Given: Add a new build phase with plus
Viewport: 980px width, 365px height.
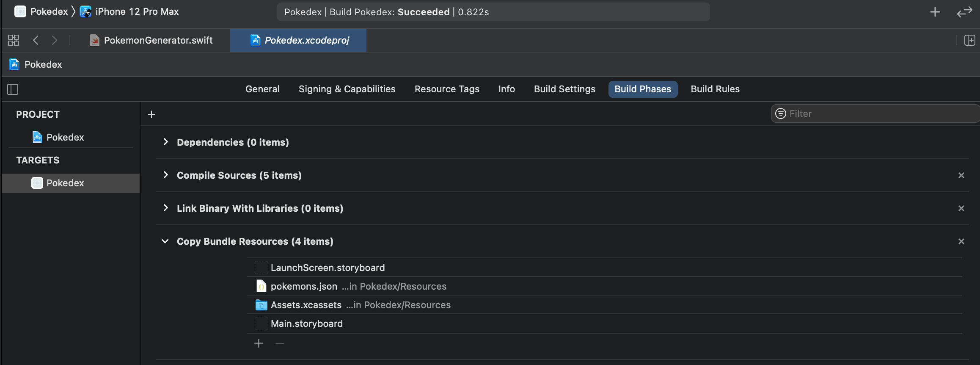Looking at the screenshot, I should click(x=151, y=114).
